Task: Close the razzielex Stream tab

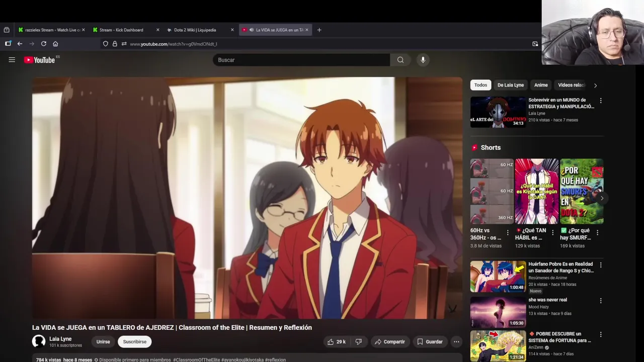Action: (84, 30)
